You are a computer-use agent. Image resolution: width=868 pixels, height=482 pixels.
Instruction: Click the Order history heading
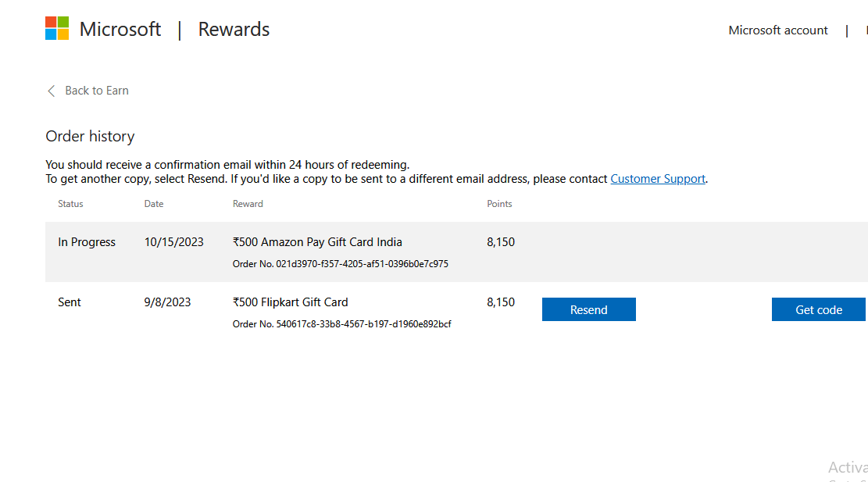[x=90, y=137]
